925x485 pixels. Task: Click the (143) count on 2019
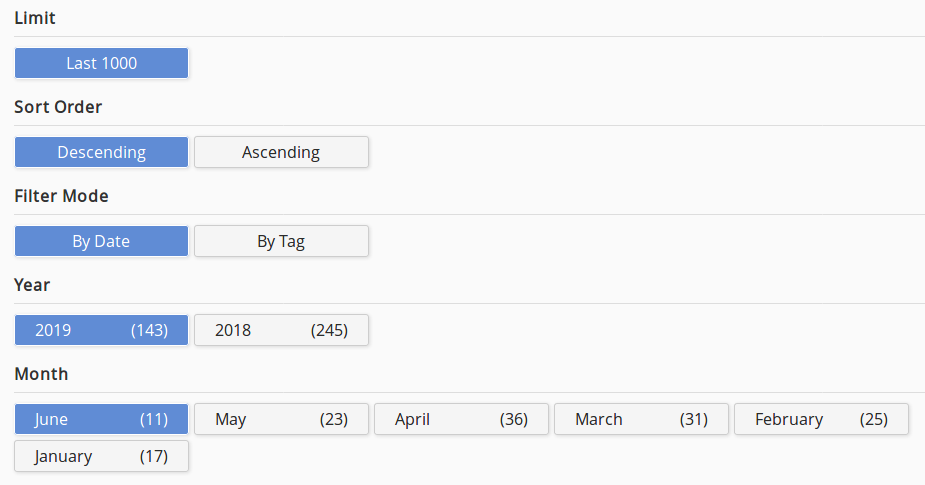click(x=149, y=330)
